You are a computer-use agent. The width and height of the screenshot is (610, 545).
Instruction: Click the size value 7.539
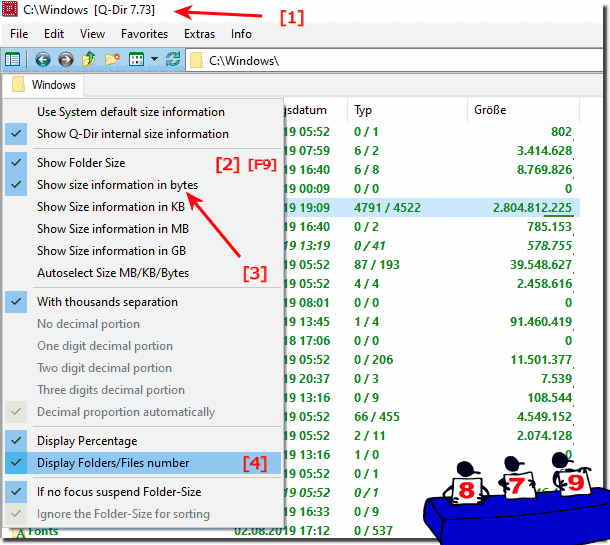coord(556,379)
